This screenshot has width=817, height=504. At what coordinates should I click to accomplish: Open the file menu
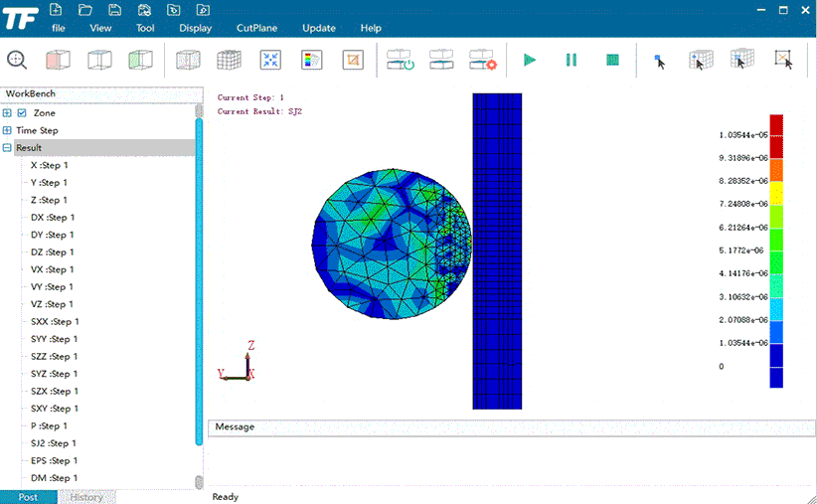pyautogui.click(x=59, y=28)
